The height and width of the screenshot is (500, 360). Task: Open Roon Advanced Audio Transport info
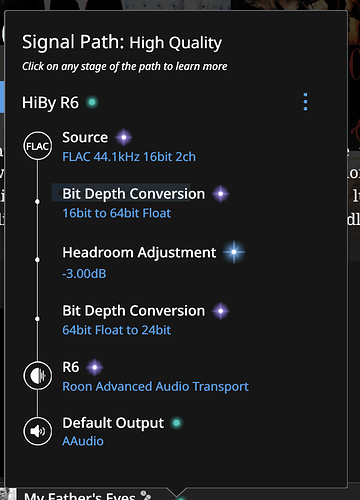[x=155, y=387]
